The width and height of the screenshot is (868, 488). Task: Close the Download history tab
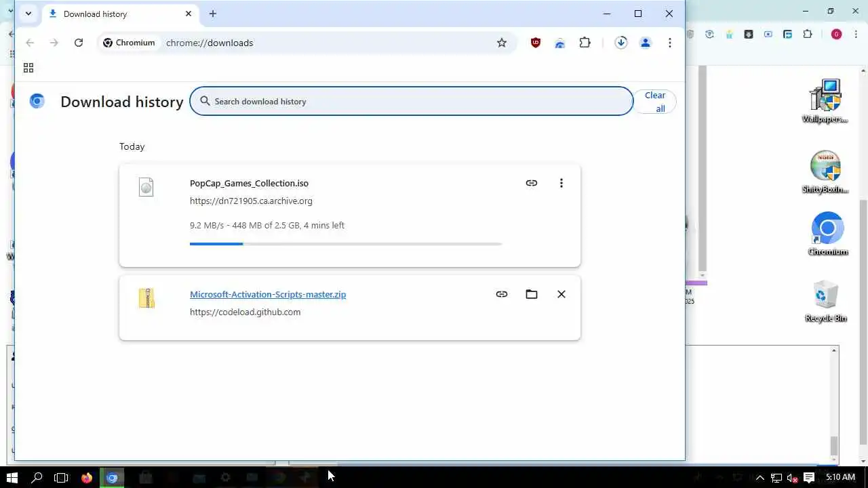tap(189, 14)
